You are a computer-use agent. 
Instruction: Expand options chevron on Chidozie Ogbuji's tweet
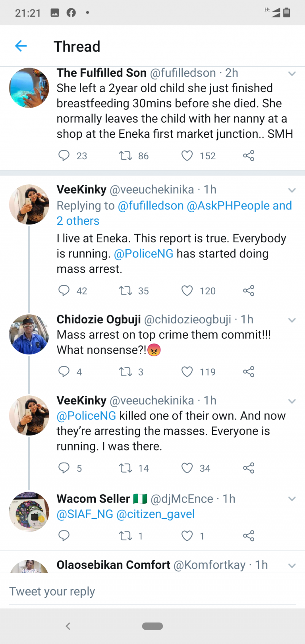click(292, 320)
